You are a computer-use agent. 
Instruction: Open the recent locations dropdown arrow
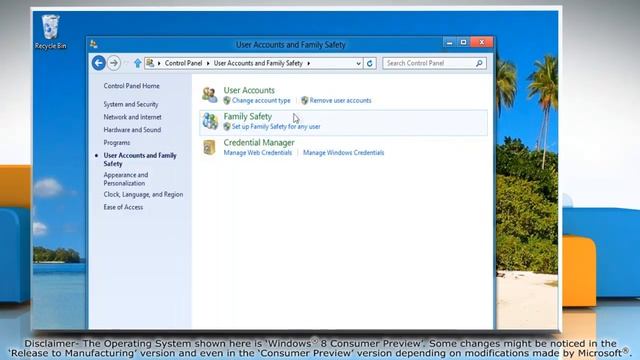(126, 63)
